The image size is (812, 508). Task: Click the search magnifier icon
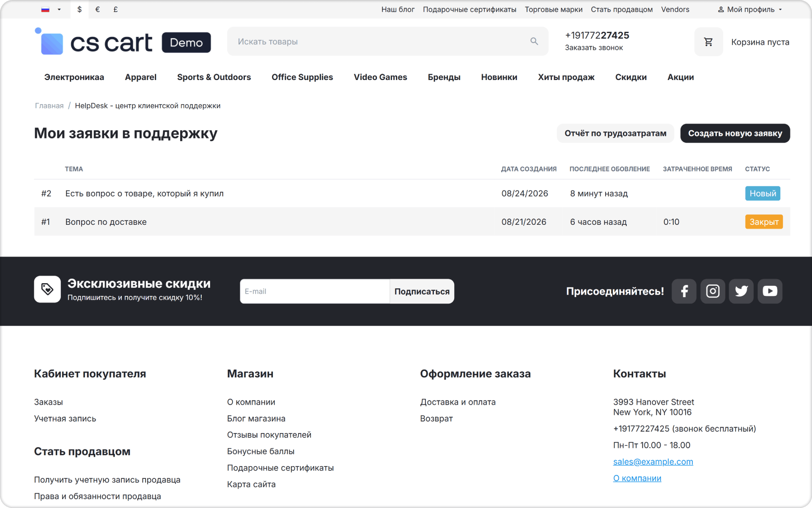point(534,41)
